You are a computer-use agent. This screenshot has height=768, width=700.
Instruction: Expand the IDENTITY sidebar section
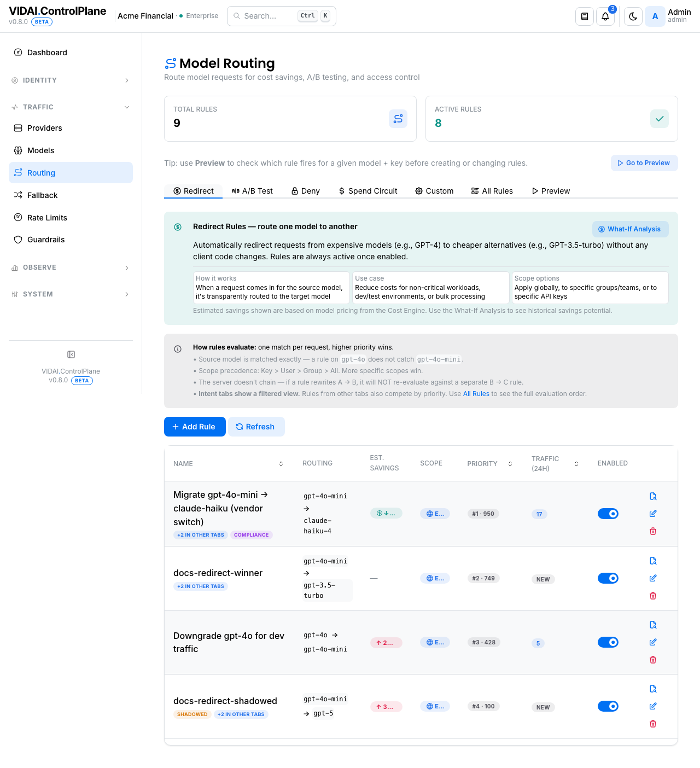71,80
